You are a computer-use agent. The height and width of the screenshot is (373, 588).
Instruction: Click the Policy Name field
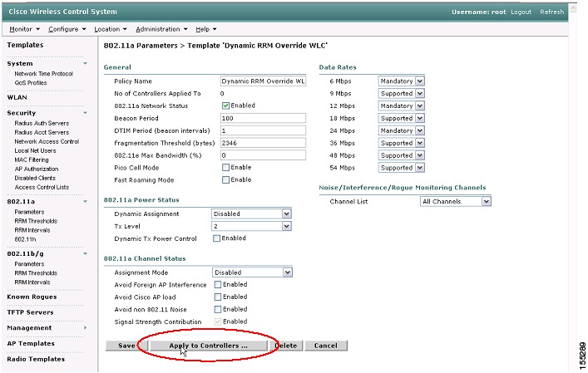[263, 81]
